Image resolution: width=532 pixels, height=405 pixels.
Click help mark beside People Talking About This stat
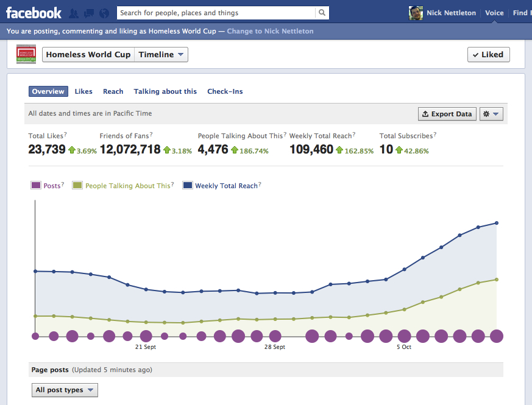285,135
